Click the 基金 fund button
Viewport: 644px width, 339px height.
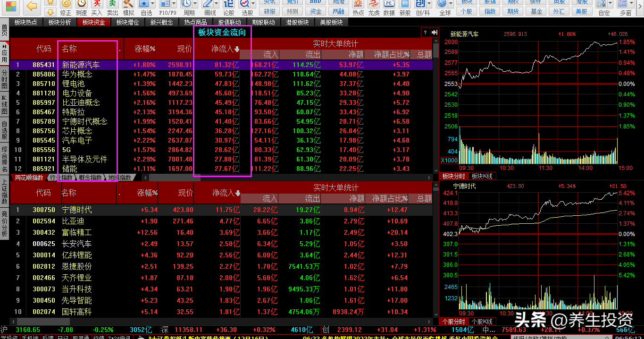point(536,11)
